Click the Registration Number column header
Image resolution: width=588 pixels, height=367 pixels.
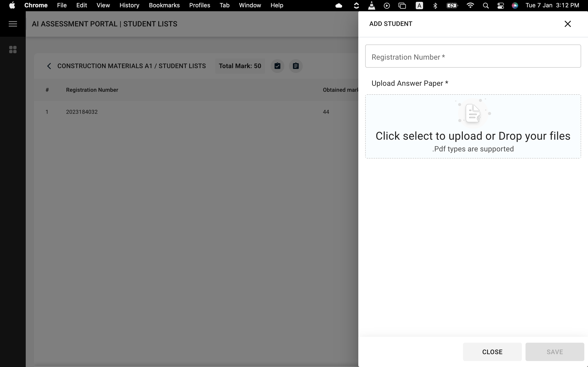tap(92, 90)
